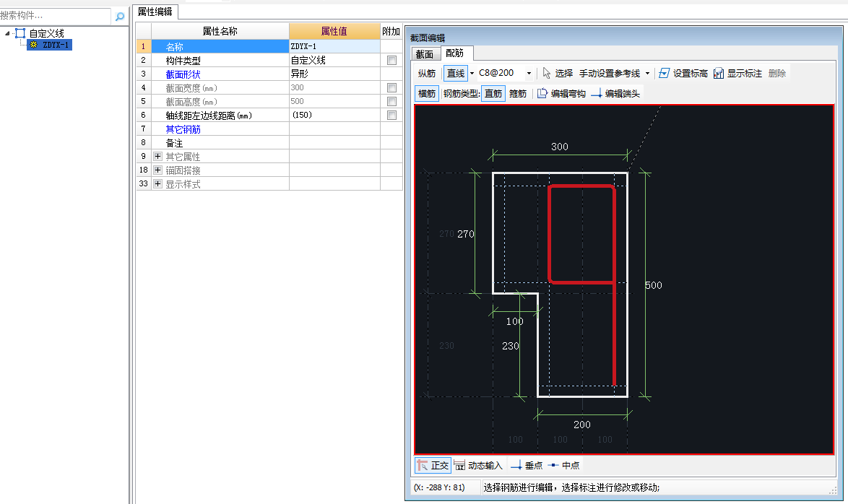The height and width of the screenshot is (504, 848).
Task: Expand the 锚固搭接 group
Action: click(157, 170)
